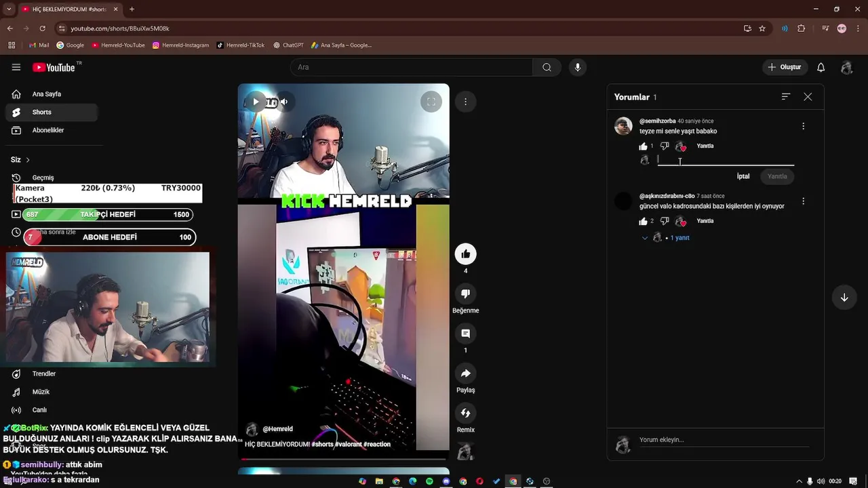
Task: Open the sound thumbnail below Remix
Action: (465, 451)
